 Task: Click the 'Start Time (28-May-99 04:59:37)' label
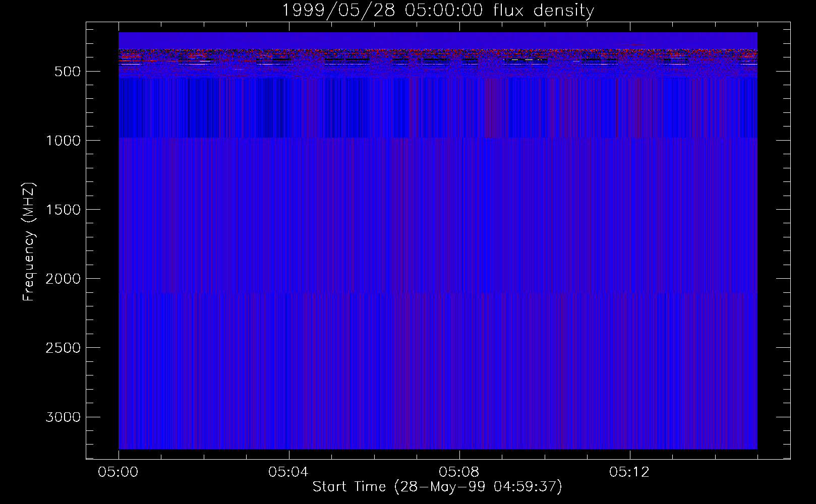pos(437,487)
